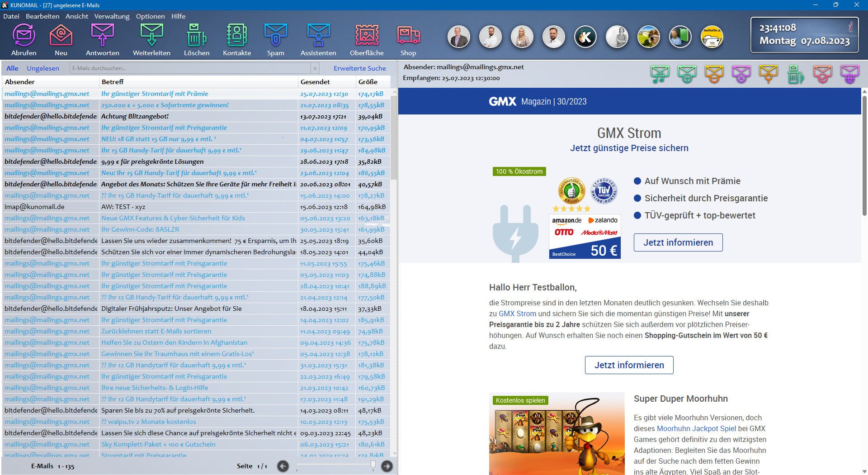Go to previous page with the left arrow
Screen dimensions: 868x475
pyautogui.click(x=283, y=466)
